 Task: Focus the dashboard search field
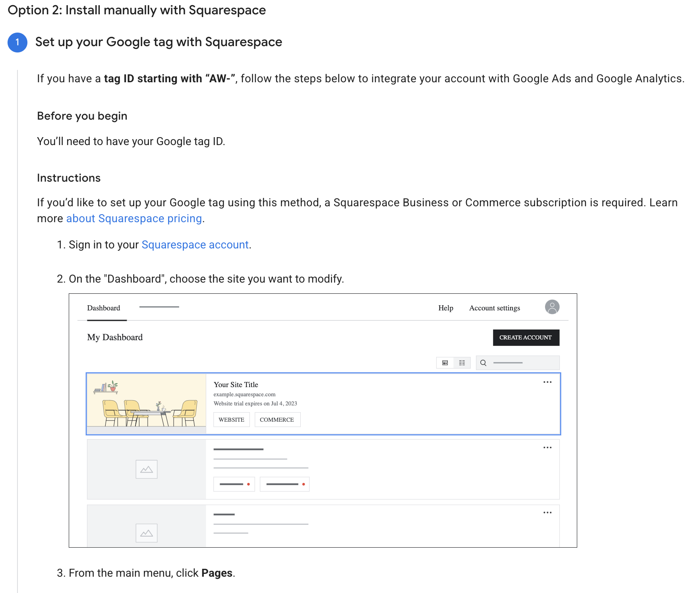pyautogui.click(x=518, y=363)
